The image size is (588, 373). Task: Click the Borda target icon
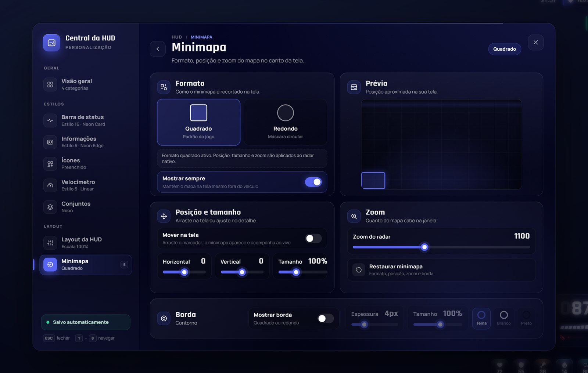(x=164, y=318)
